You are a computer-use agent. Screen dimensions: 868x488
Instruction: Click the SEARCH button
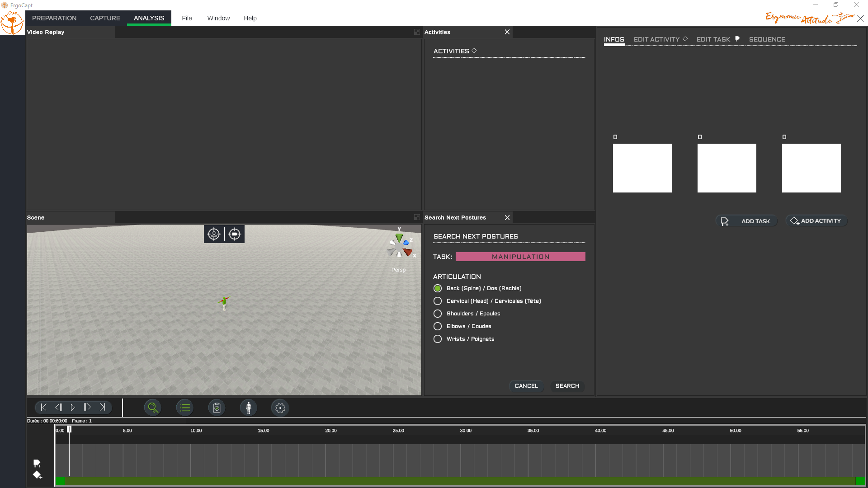(x=567, y=386)
